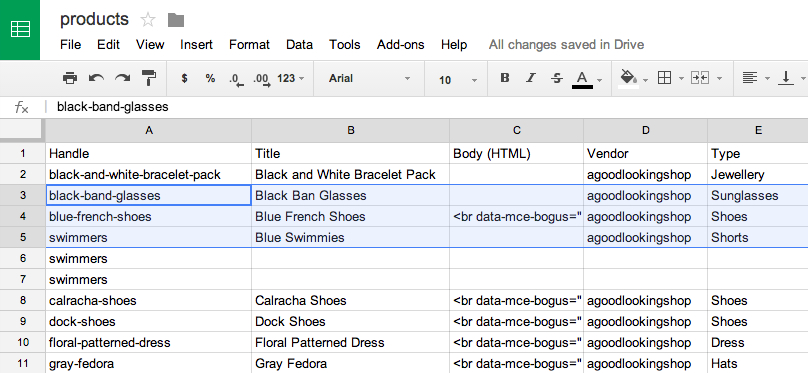Redo the last action

tap(122, 78)
